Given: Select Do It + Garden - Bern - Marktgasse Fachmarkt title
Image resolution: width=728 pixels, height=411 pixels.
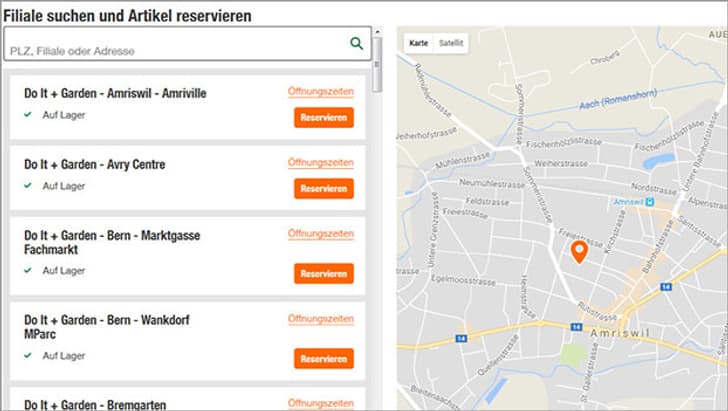Looking at the screenshot, I should point(112,242).
